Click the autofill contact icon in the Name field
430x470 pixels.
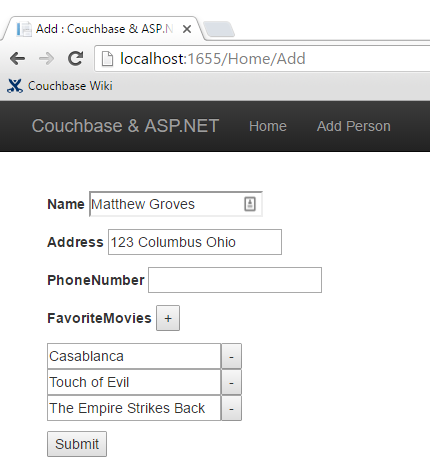250,204
